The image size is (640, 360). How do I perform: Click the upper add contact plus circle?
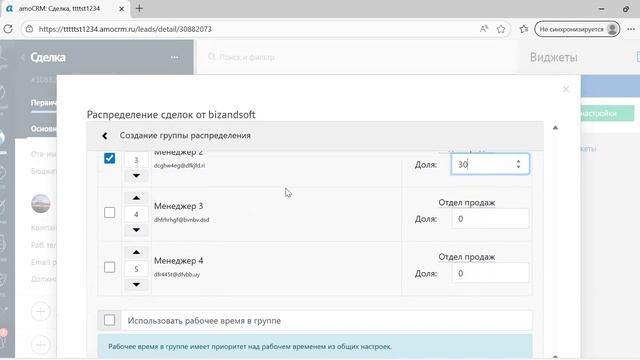tap(41, 311)
